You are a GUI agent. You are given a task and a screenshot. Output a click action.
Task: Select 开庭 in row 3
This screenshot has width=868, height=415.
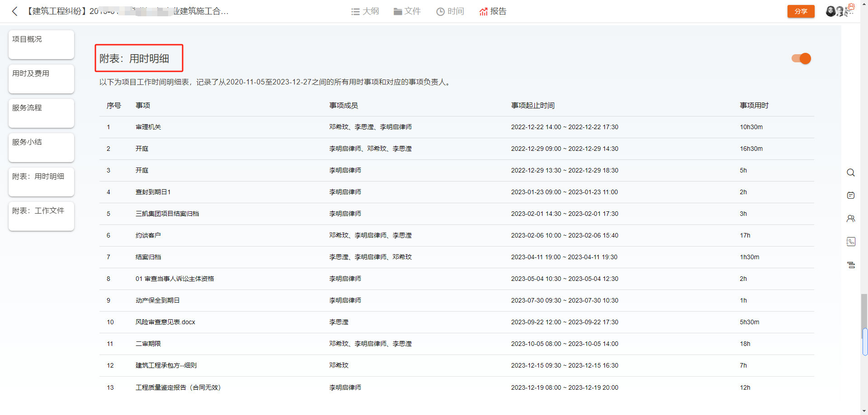coord(142,171)
